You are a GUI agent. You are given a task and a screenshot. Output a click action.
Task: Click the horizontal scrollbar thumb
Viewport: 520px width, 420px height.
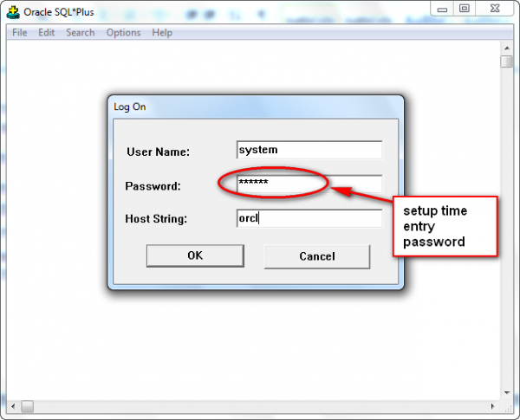pos(28,406)
